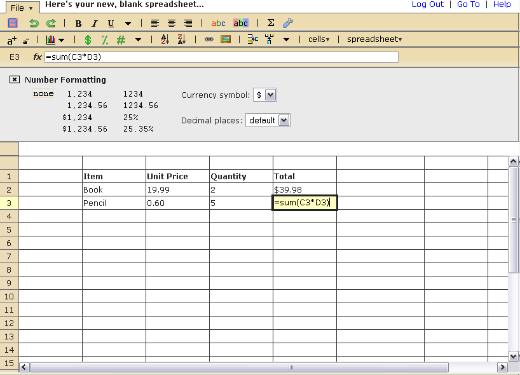
Task: Sort ascending A to Z
Action: pyautogui.click(x=165, y=39)
